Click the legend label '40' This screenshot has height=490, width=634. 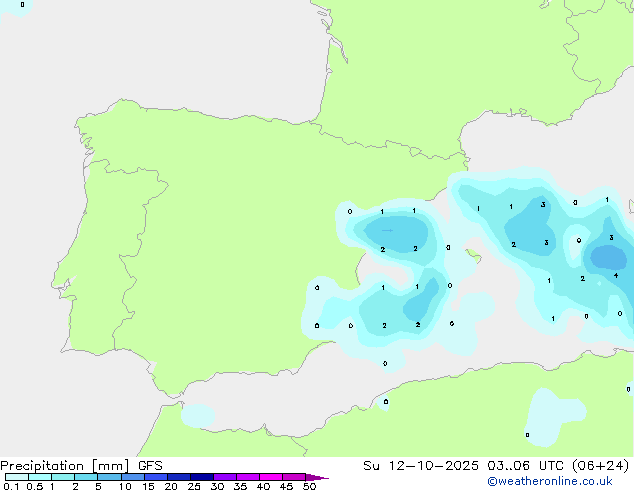pos(263,486)
